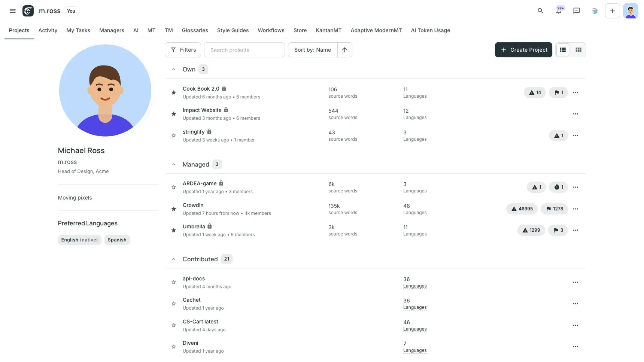Click the warning badge on stringlify
The width and height of the screenshot is (644, 362).
[559, 136]
